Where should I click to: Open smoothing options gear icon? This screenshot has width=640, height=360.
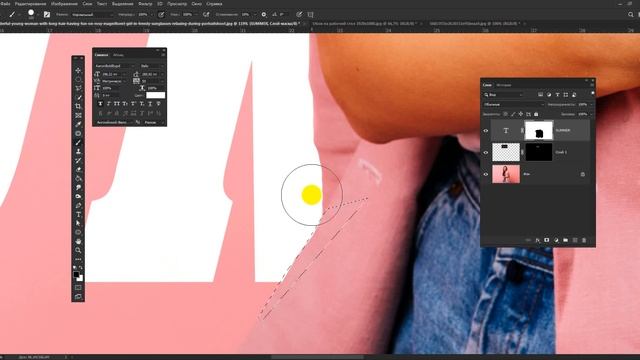tap(264, 14)
